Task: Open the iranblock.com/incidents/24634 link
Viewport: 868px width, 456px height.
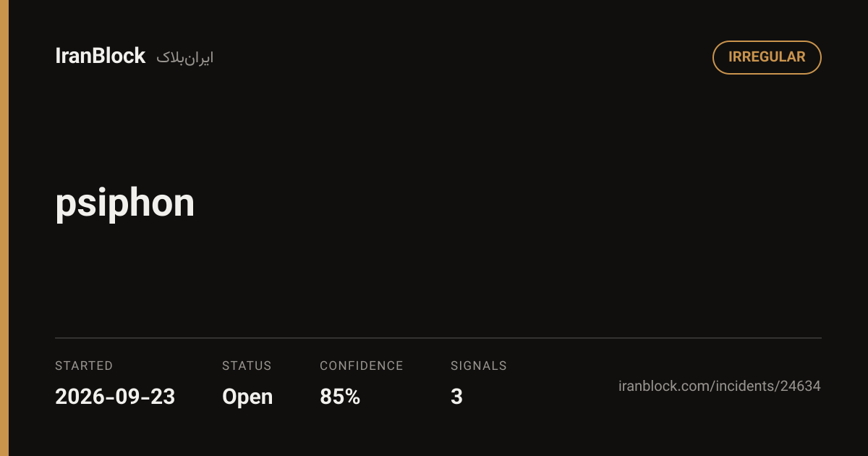Action: click(x=720, y=386)
